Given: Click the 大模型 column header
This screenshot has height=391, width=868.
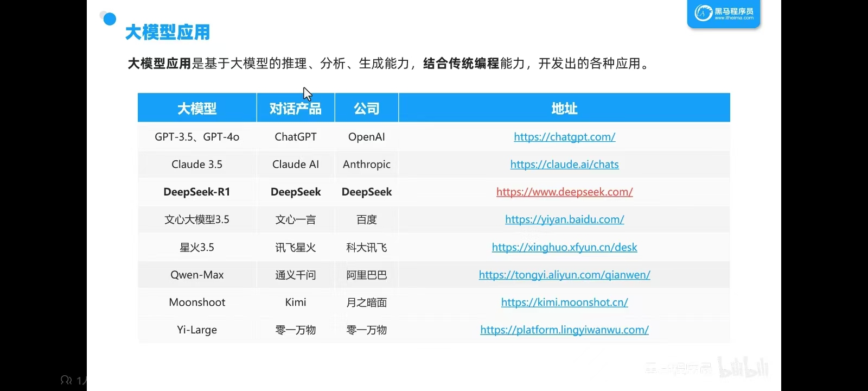Looking at the screenshot, I should pyautogui.click(x=197, y=108).
